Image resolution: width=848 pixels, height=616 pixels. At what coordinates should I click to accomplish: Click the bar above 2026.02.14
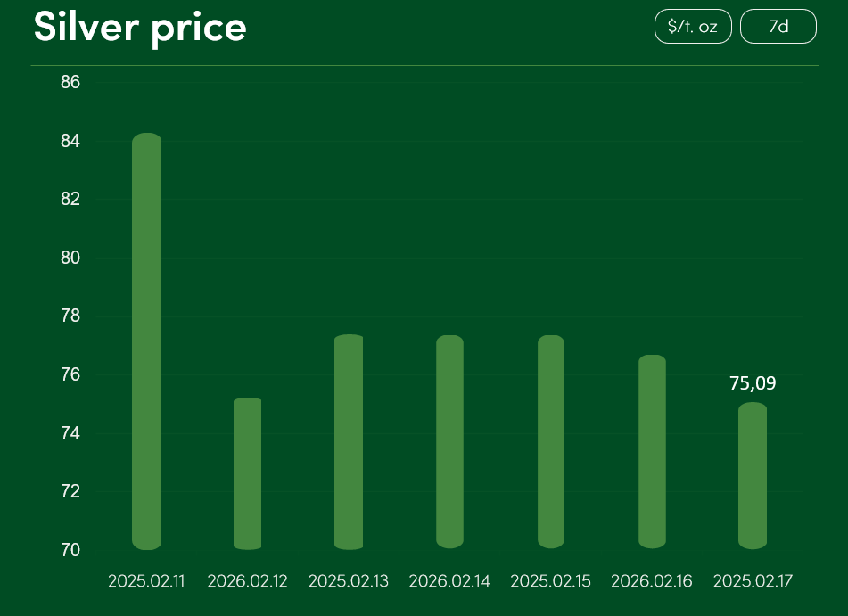pyautogui.click(x=449, y=442)
